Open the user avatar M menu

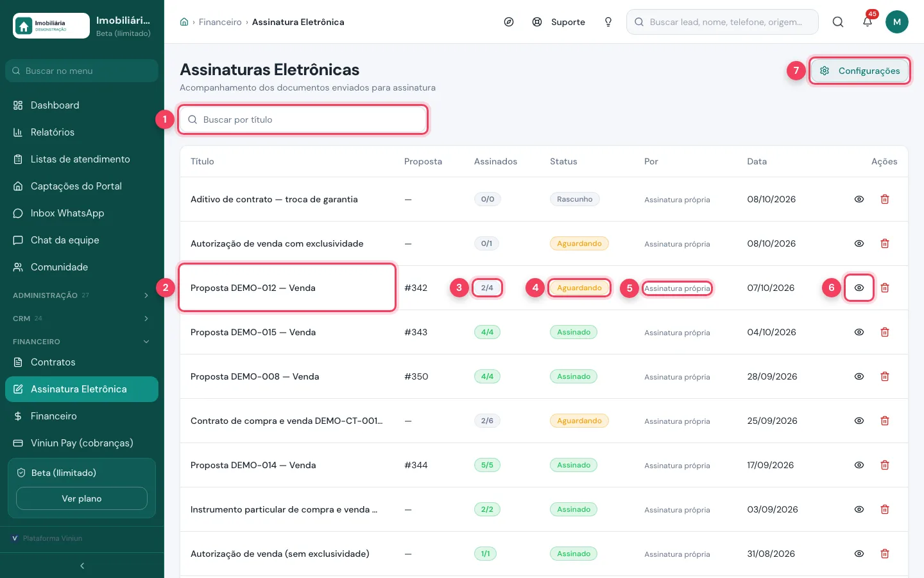tap(897, 22)
